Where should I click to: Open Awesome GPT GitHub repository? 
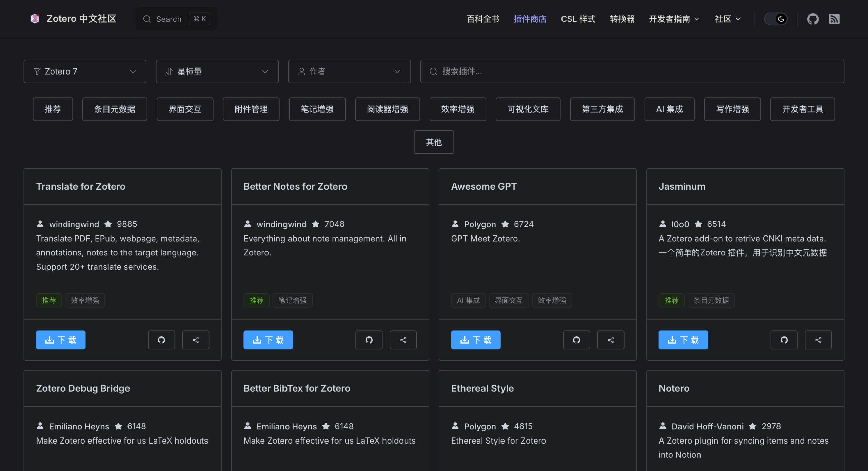(x=576, y=340)
